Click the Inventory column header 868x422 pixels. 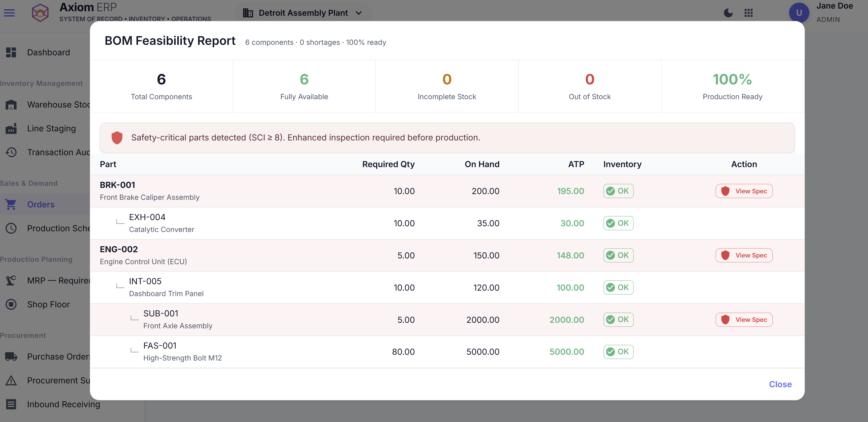[622, 164]
